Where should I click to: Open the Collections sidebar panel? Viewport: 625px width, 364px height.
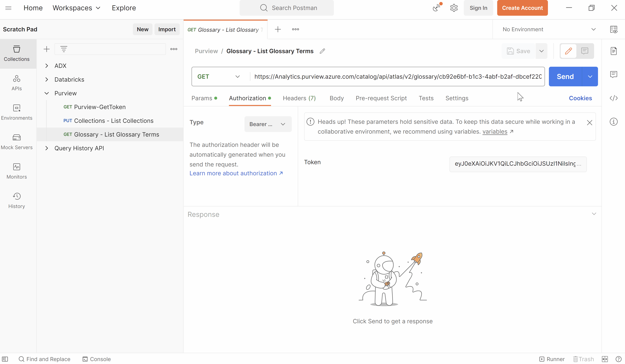17,53
